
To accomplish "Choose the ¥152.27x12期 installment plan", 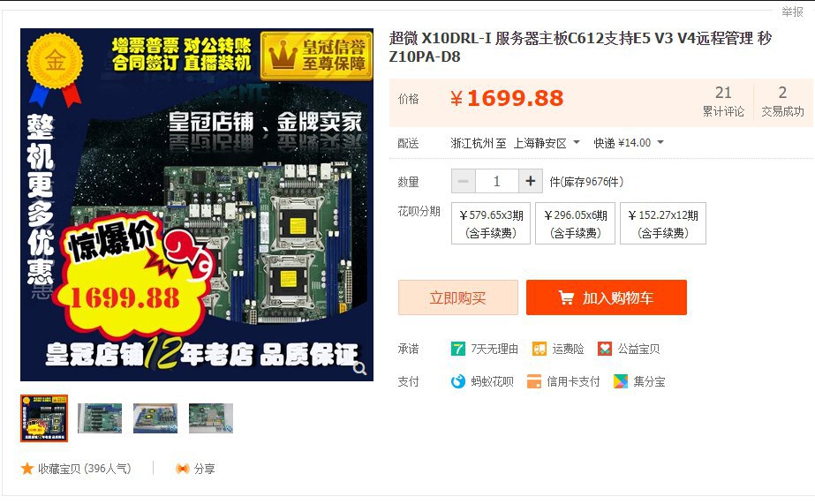I will click(x=663, y=223).
